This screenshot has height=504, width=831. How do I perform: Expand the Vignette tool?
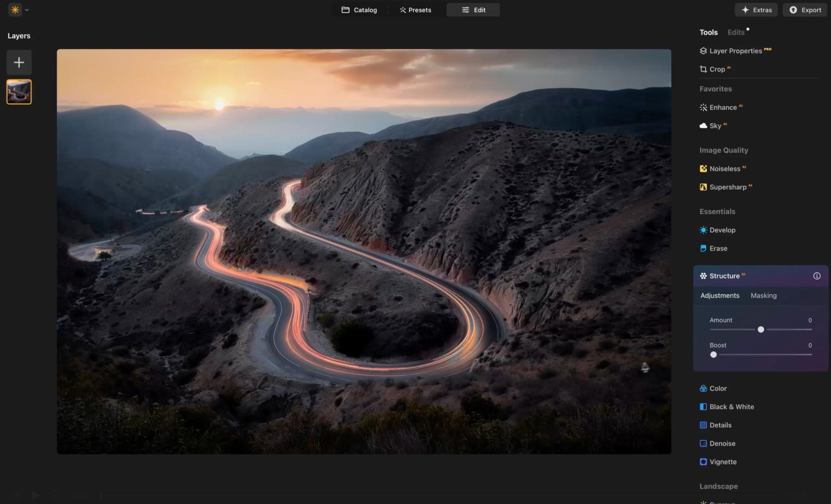718,462
